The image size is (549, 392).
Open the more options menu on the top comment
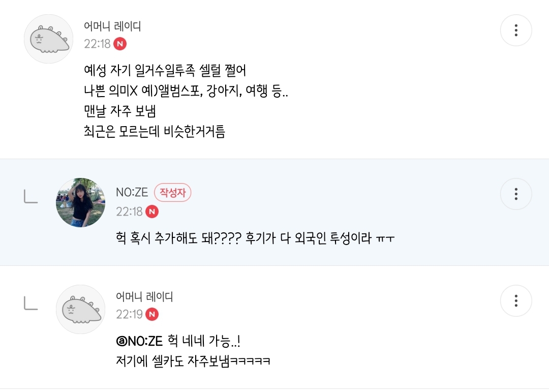[x=516, y=31]
